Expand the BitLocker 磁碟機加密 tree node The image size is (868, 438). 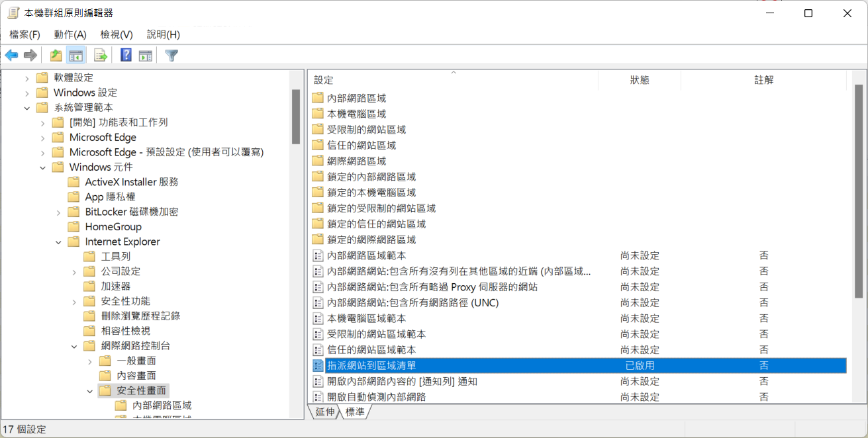[58, 212]
